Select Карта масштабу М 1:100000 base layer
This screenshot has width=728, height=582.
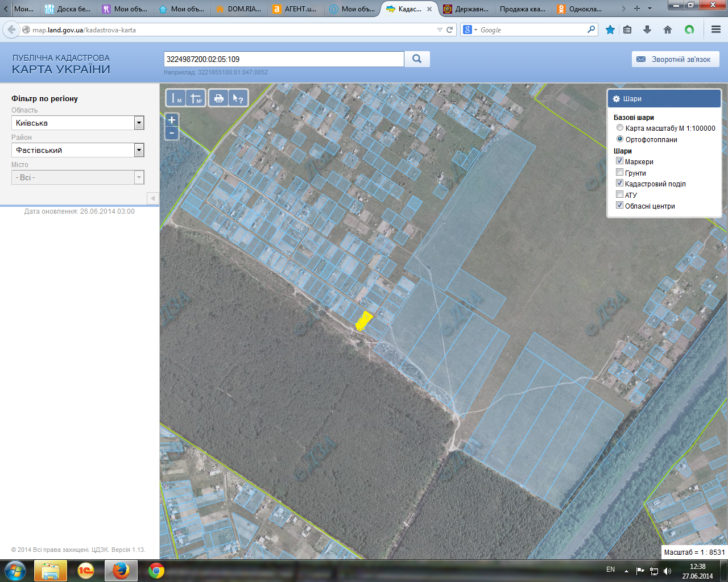coord(620,128)
